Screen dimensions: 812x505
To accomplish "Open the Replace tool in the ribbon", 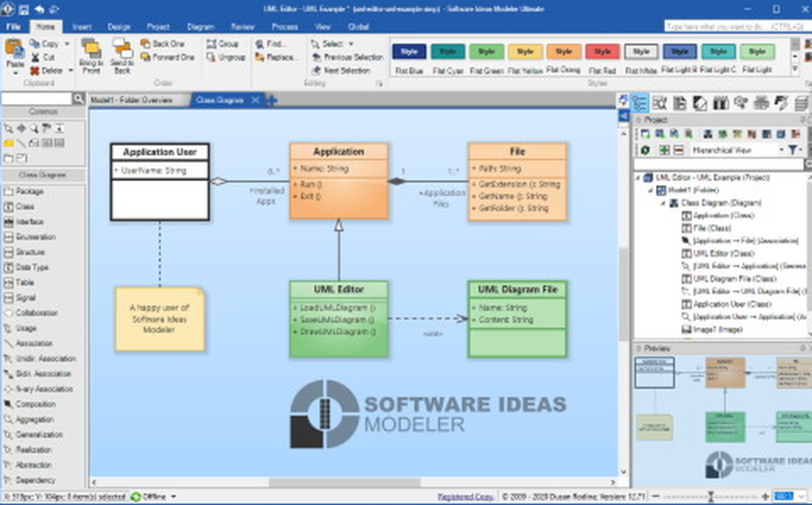I will [x=275, y=57].
